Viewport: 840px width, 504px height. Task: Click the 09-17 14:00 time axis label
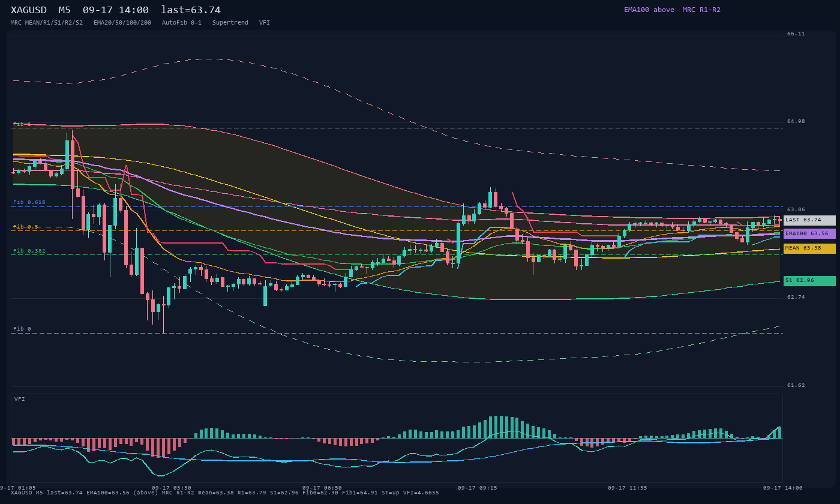pos(782,488)
